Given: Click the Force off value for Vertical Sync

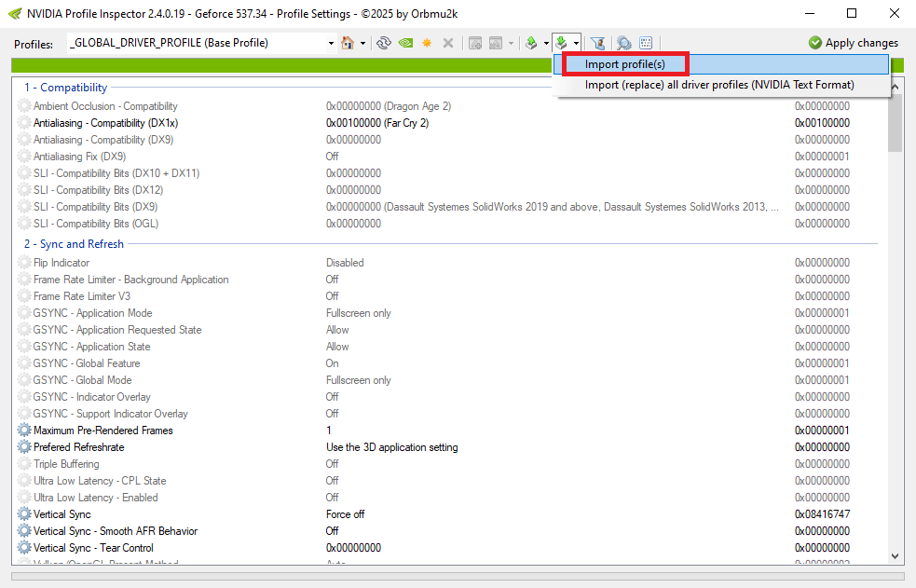Looking at the screenshot, I should tap(346, 514).
